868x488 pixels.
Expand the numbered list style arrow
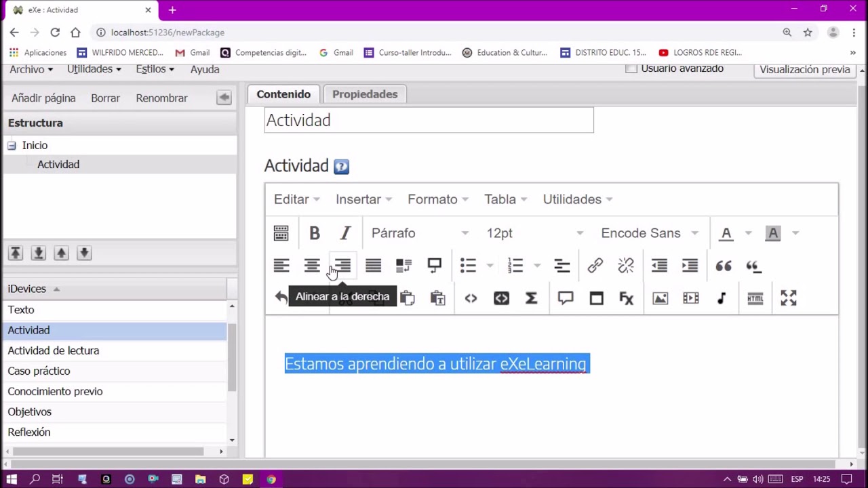pos(537,266)
